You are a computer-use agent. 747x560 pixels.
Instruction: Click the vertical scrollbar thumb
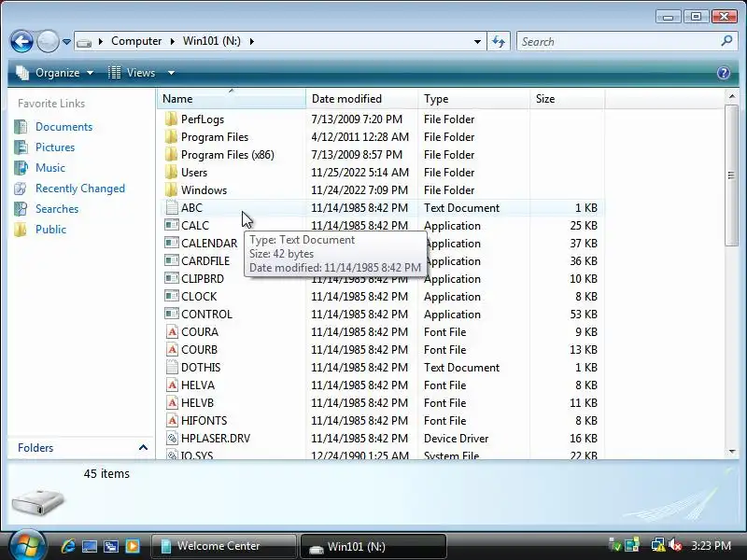(731, 175)
